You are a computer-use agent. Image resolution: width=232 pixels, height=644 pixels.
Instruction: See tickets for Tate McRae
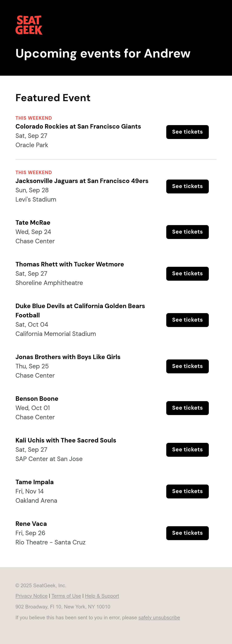click(187, 232)
